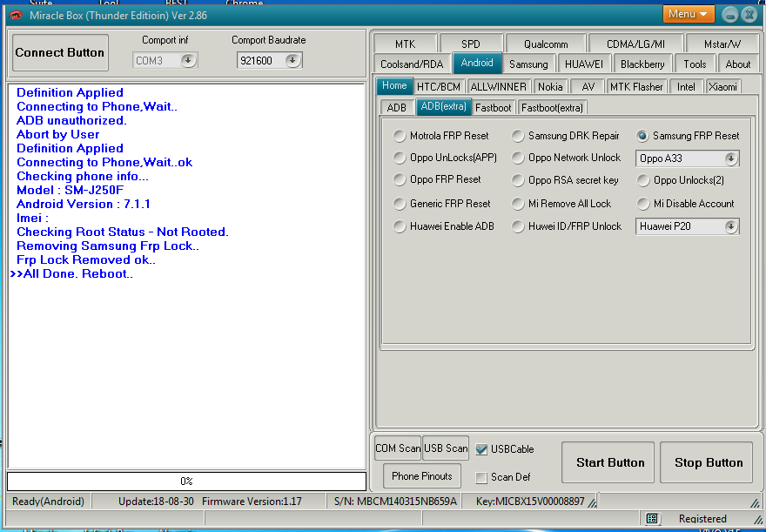The width and height of the screenshot is (766, 532).
Task: Switch to the HUAWEI tab
Action: click(x=584, y=64)
